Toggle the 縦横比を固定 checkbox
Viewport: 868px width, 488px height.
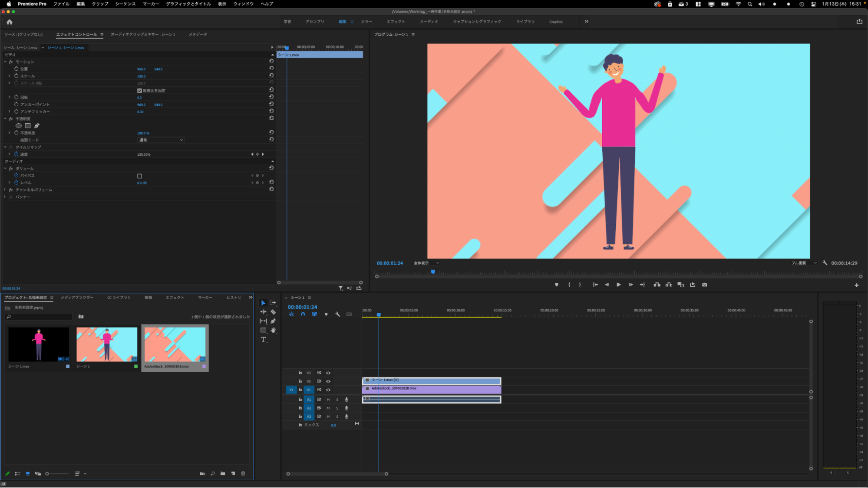(x=139, y=91)
